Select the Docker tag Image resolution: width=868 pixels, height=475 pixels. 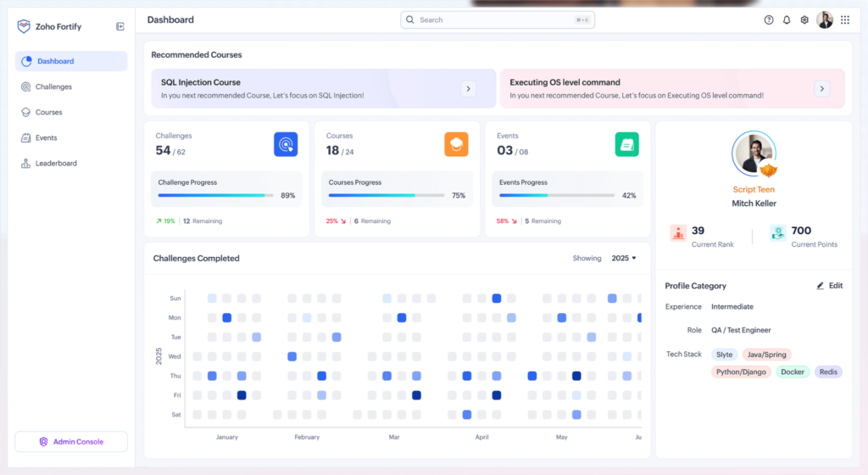point(793,372)
